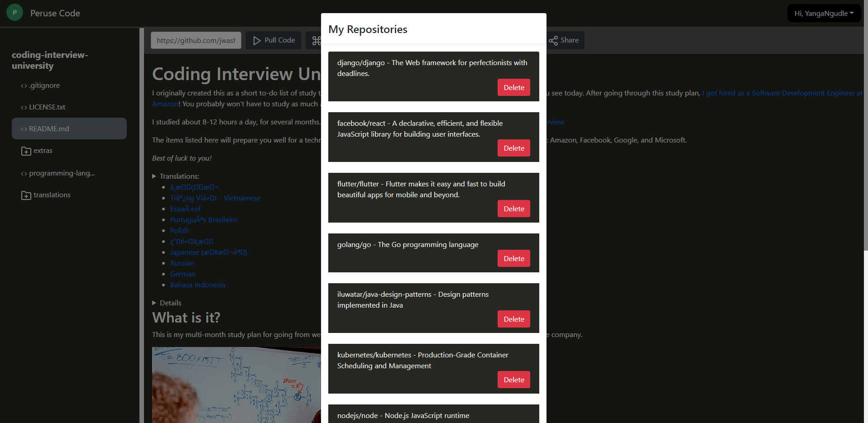Open the Russian translation link

(x=182, y=263)
